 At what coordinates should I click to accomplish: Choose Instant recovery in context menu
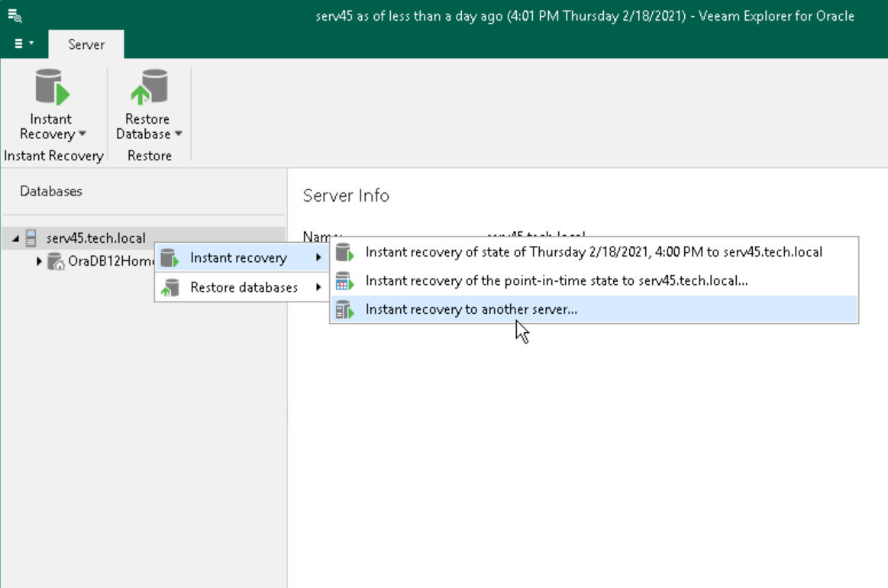click(x=242, y=258)
